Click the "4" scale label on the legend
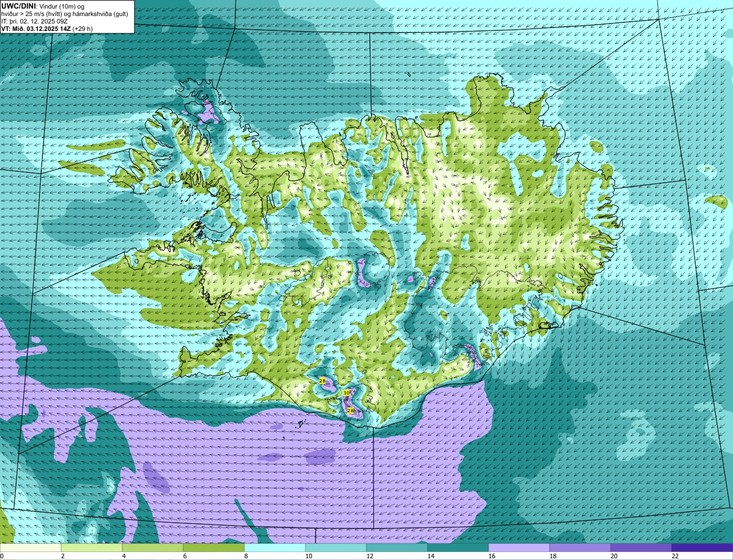Viewport: 733px width, 560px height. (124, 556)
